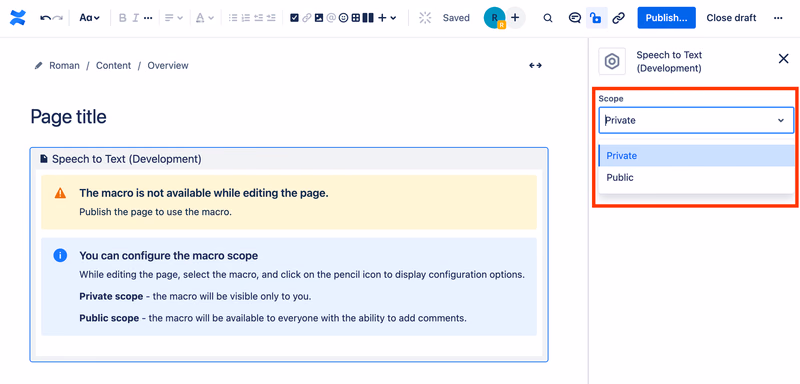Select the Speech to Text macro header
Screen dimensions: 800x384
click(289, 159)
